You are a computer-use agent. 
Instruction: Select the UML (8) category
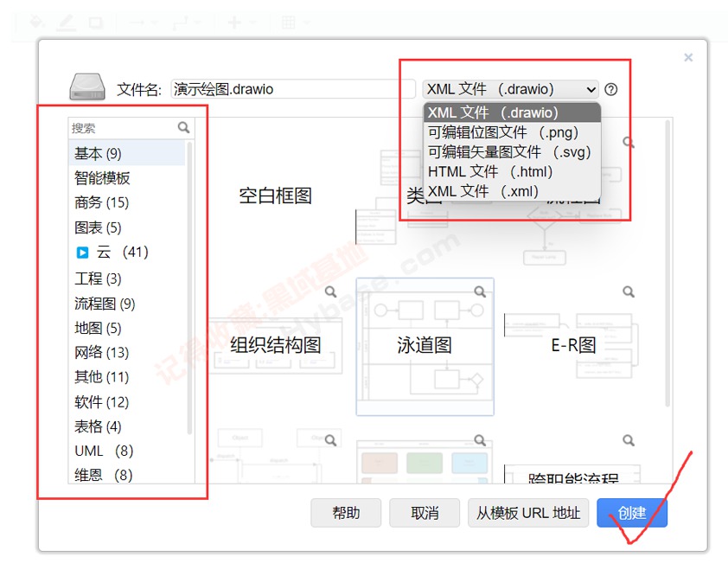pyautogui.click(x=127, y=451)
